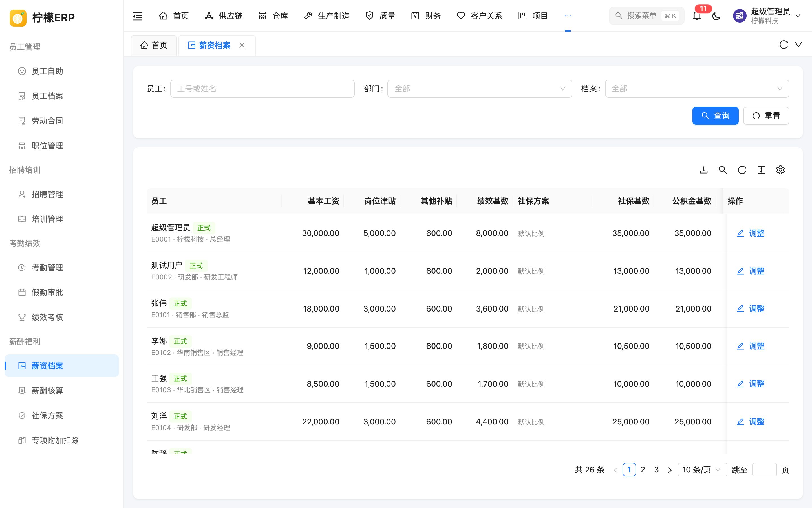The width and height of the screenshot is (812, 508).
Task: Open 绩效考核 in the sidebar
Action: 62,317
